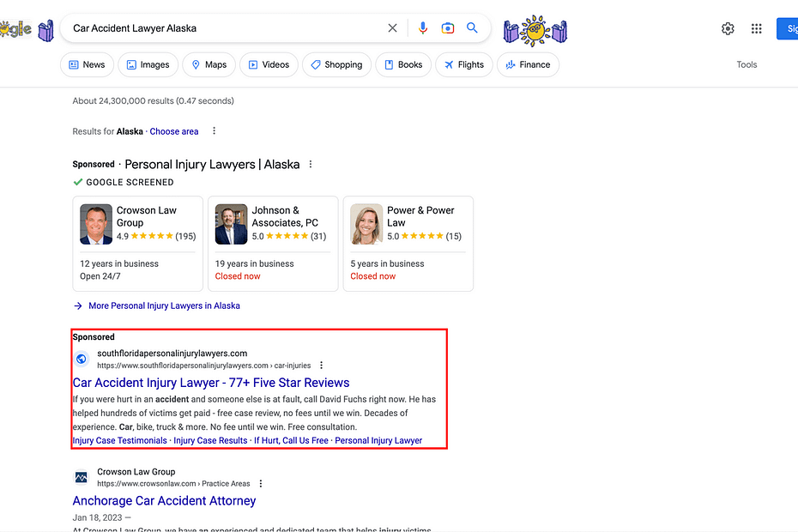Start voice search with the microphone icon
Image resolution: width=798 pixels, height=532 pixels.
click(x=422, y=28)
